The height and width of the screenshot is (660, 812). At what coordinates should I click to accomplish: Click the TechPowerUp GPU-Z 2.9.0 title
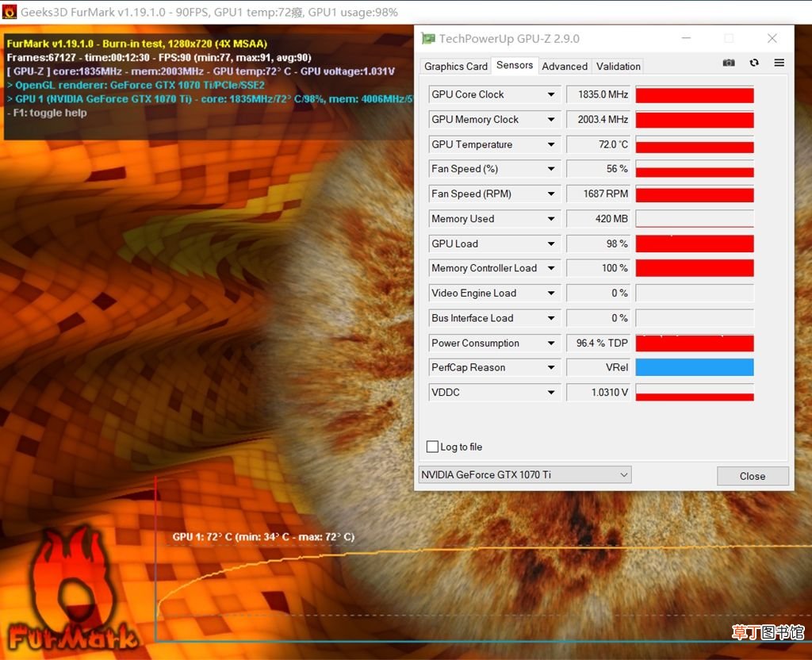[509, 38]
